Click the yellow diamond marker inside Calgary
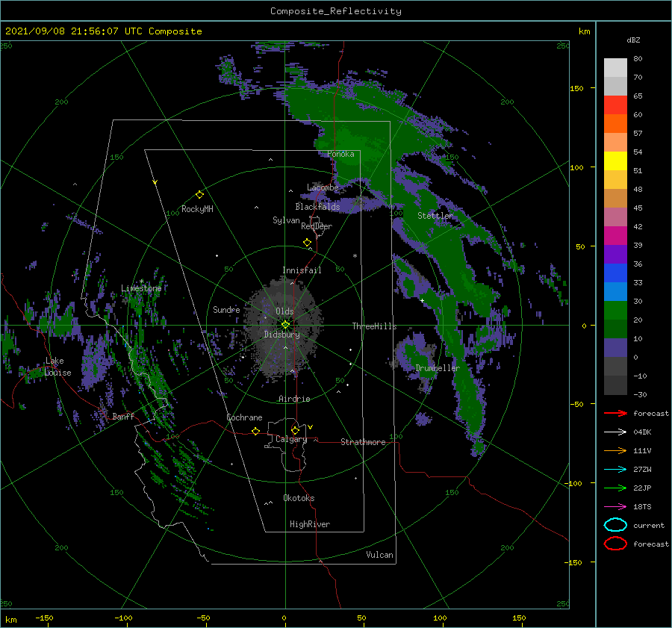Image resolution: width=672 pixels, height=628 pixels. point(295,430)
